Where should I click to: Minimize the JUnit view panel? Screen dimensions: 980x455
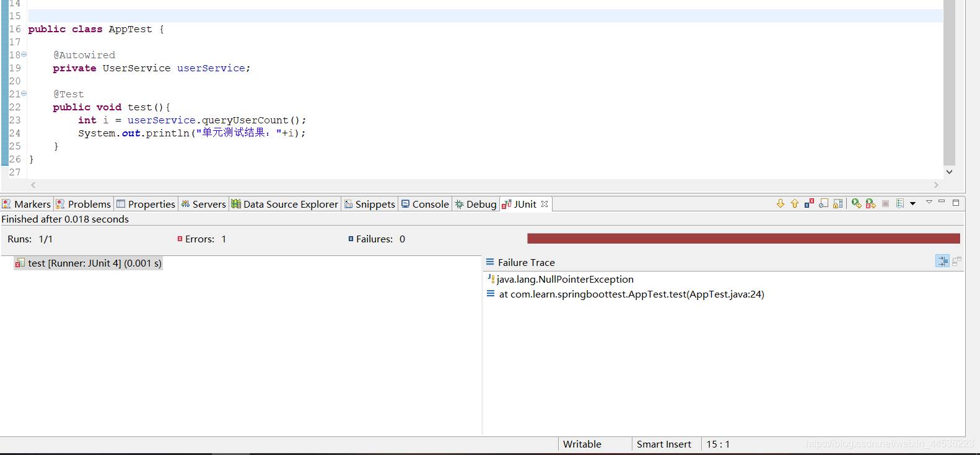click(x=942, y=202)
